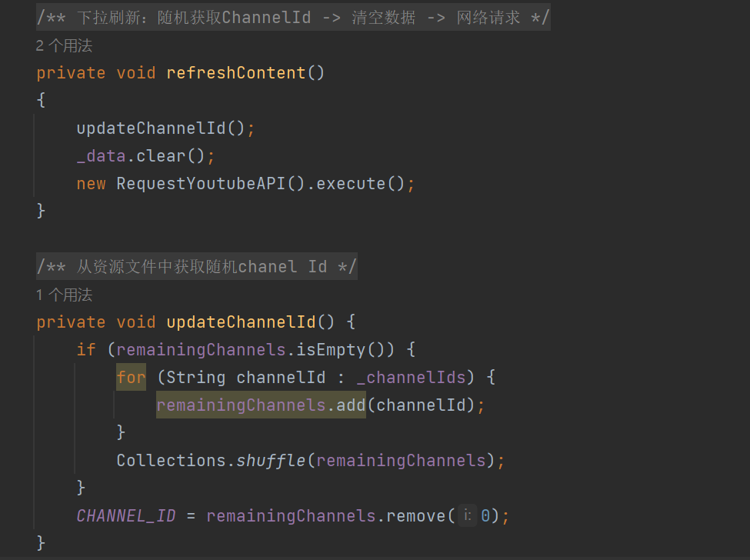Click the '2 个用法' usages hint
Screen dimensions: 750x560
[64, 46]
